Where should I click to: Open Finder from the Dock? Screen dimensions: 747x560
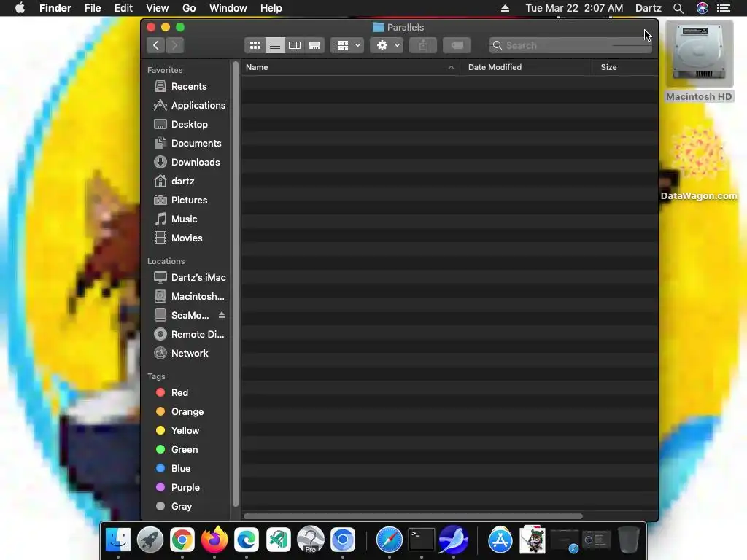pos(117,540)
